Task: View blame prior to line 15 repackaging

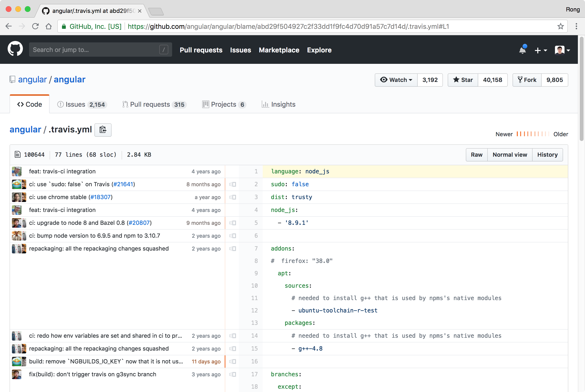Action: (233, 348)
